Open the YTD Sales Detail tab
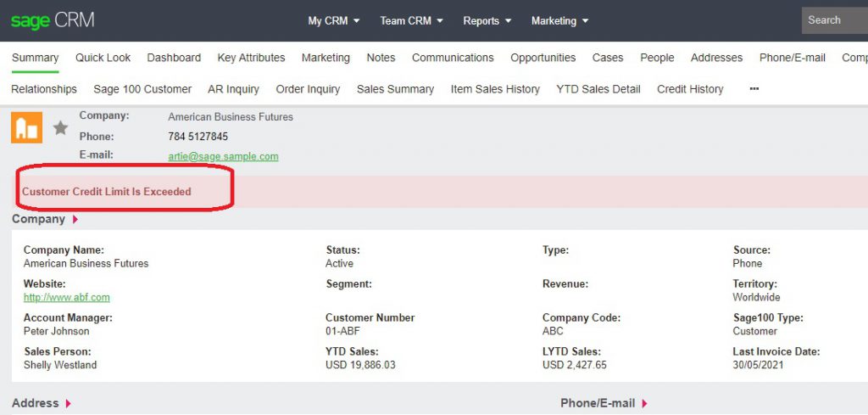Viewport: 868px width, 415px height. pos(598,89)
